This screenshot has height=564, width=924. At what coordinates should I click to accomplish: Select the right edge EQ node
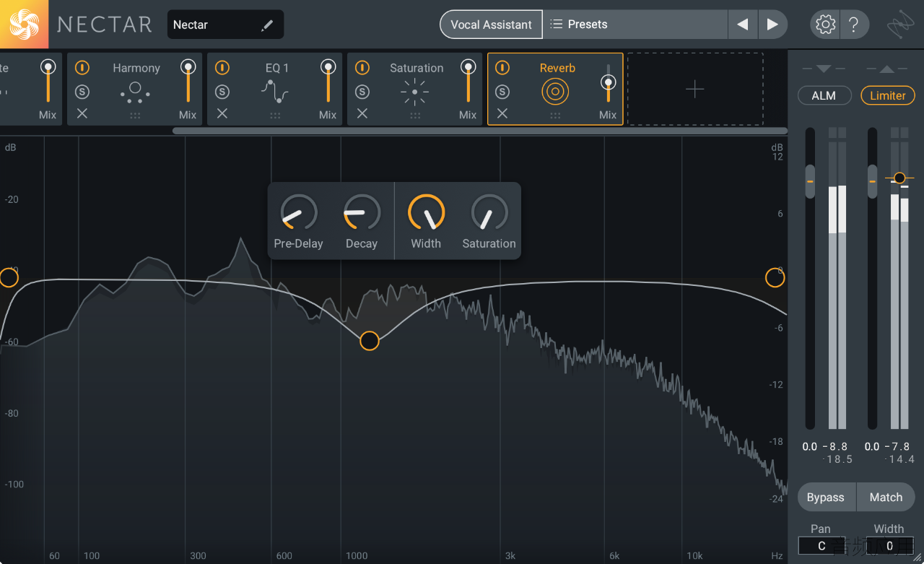pyautogui.click(x=775, y=277)
